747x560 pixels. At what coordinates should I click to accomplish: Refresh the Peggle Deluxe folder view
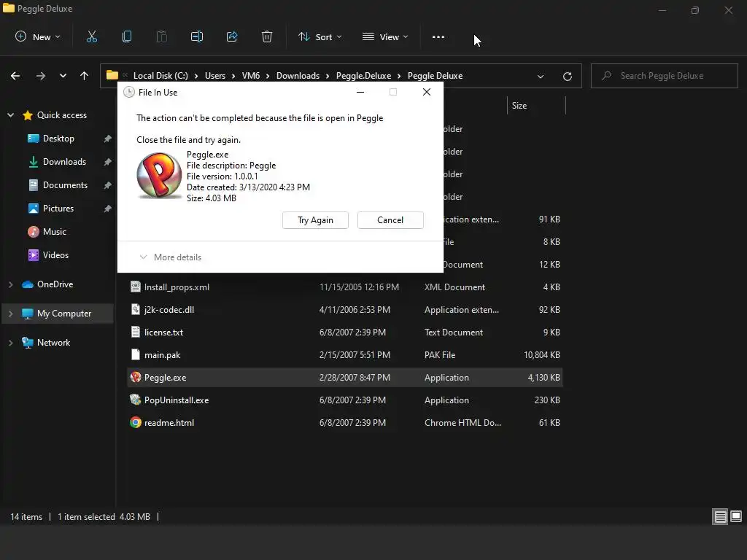[x=567, y=76]
